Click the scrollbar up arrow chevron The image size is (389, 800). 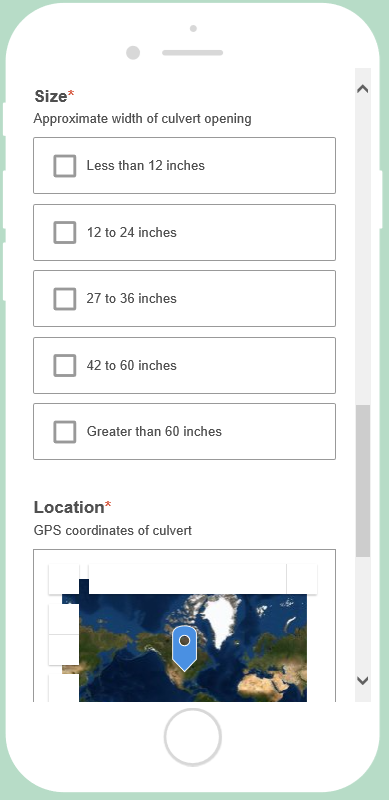coord(362,89)
